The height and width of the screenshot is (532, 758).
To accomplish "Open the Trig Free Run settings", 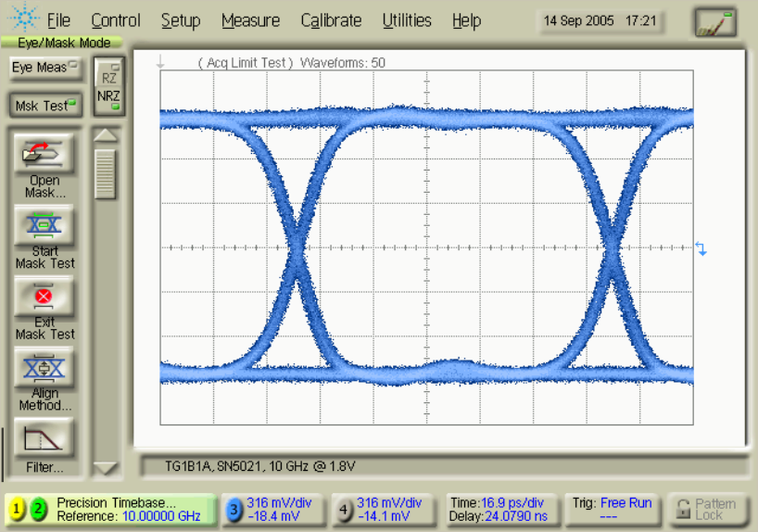I will 612,509.
